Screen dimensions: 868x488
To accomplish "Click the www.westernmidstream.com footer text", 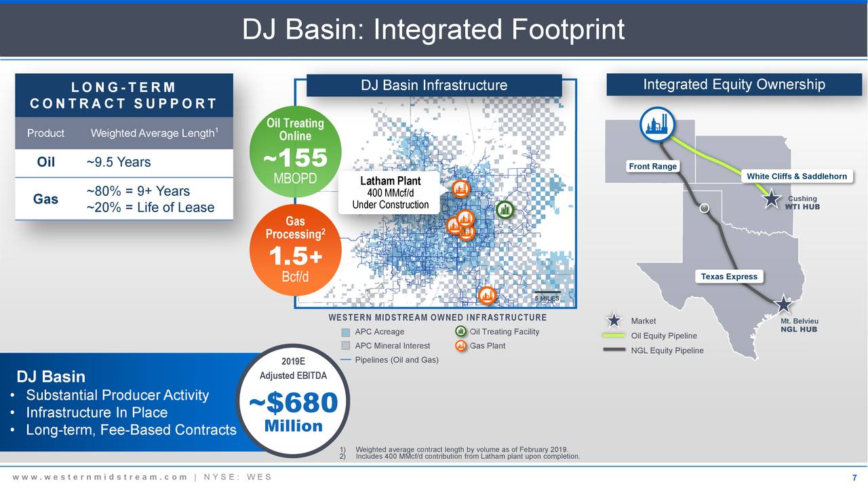I will click(x=100, y=476).
